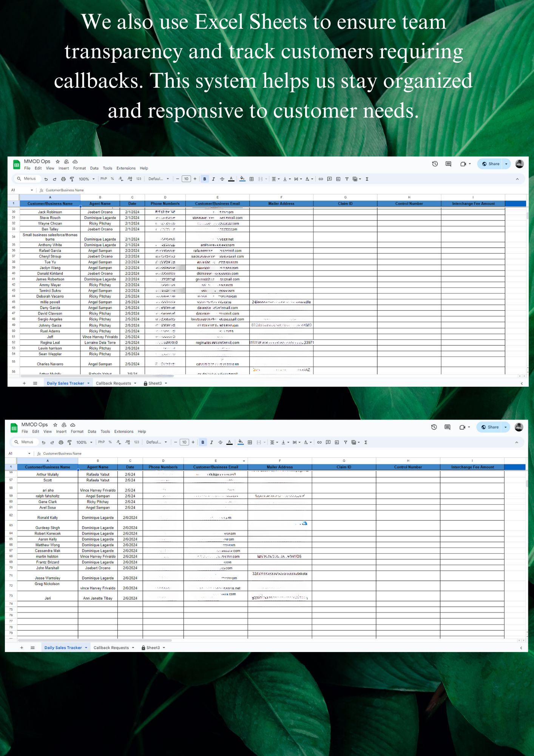
Task: Toggle strikethrough in the lower spreadsheet toolbar
Action: click(220, 442)
